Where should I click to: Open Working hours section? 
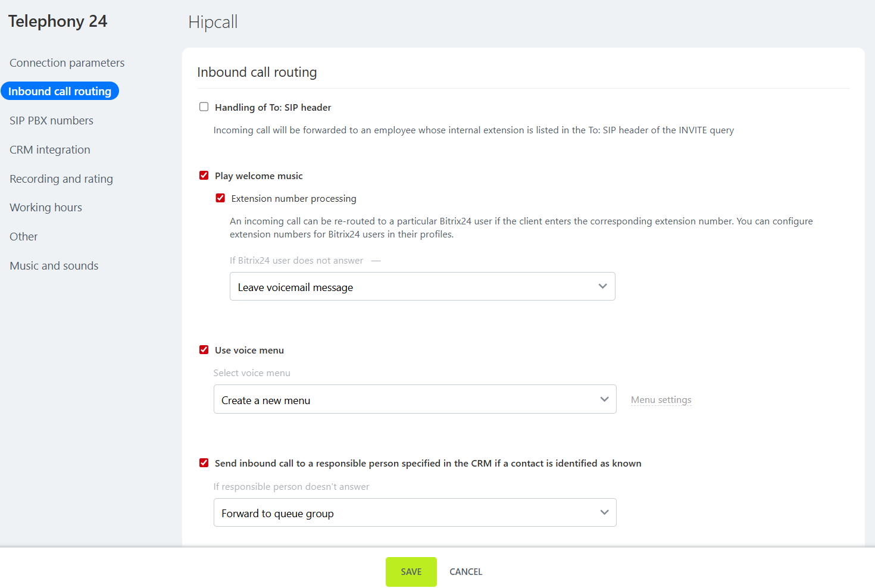pyautogui.click(x=46, y=207)
